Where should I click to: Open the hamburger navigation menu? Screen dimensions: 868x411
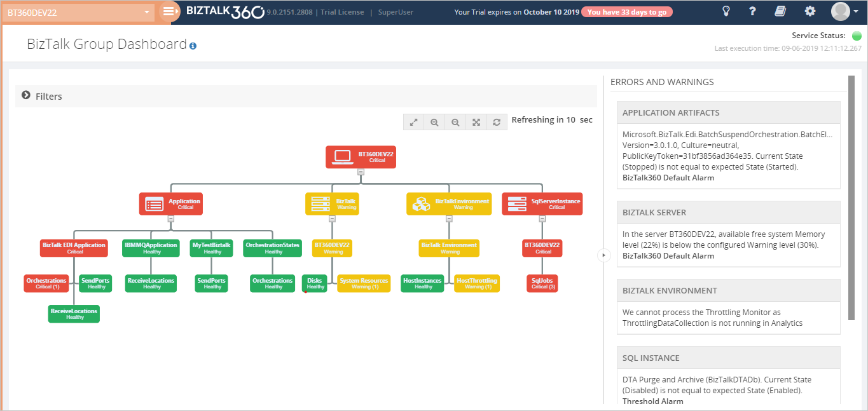[169, 11]
